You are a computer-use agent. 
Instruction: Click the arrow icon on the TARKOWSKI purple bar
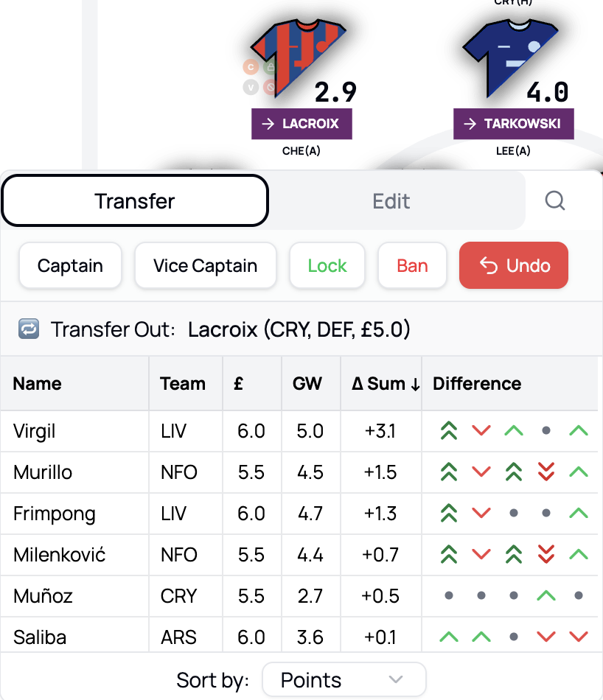[467, 124]
